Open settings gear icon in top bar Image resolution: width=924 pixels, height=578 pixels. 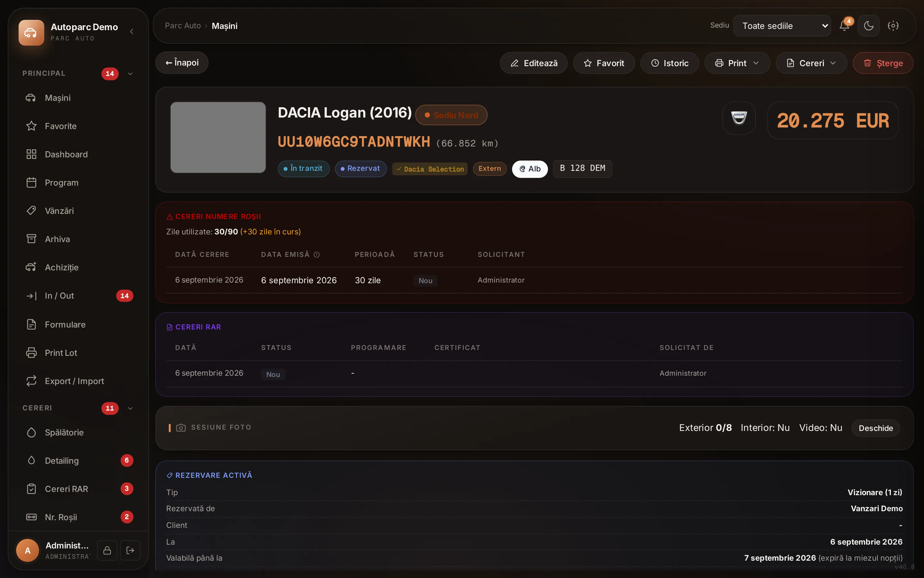[893, 26]
